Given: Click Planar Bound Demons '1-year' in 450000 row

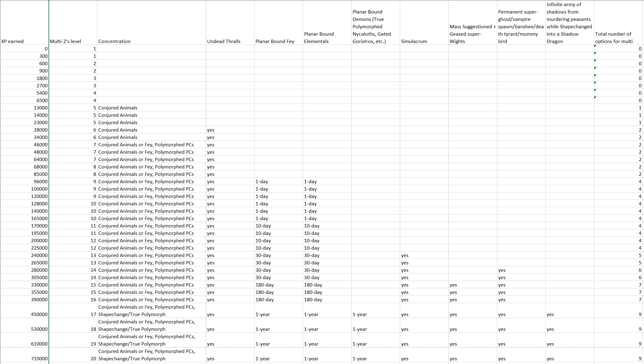Looking at the screenshot, I should click(376, 311).
